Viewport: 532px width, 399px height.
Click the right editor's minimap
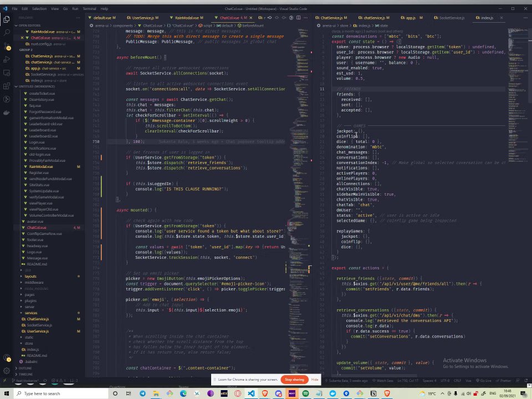(517, 95)
